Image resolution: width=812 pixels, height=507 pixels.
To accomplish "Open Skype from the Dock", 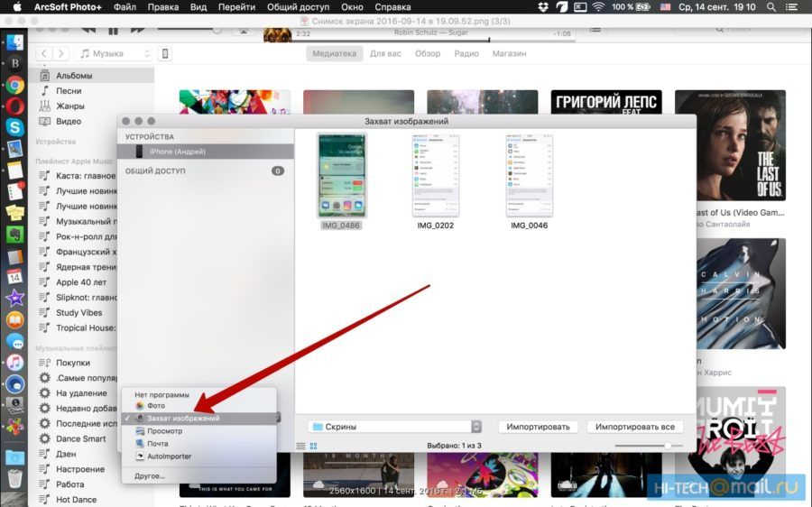I will click(x=14, y=127).
